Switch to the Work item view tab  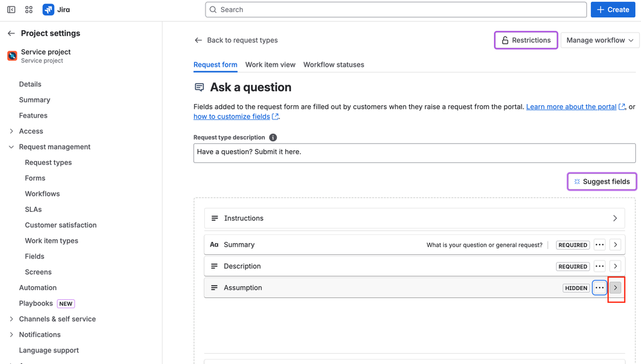click(x=270, y=65)
